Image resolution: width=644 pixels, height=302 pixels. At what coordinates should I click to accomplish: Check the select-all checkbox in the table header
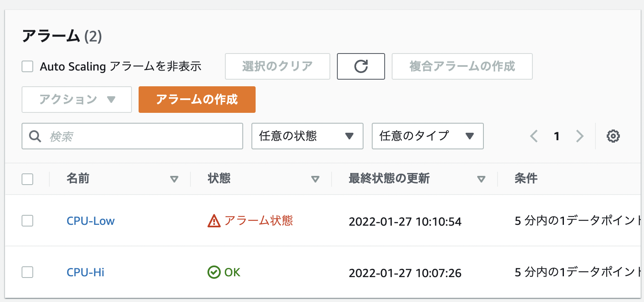point(27,178)
